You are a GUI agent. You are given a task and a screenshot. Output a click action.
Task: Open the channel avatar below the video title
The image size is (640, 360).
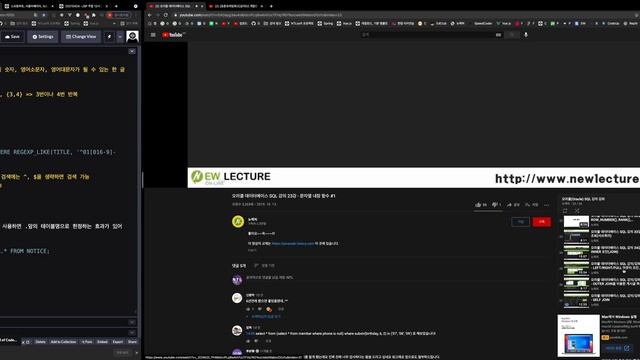pos(238,222)
